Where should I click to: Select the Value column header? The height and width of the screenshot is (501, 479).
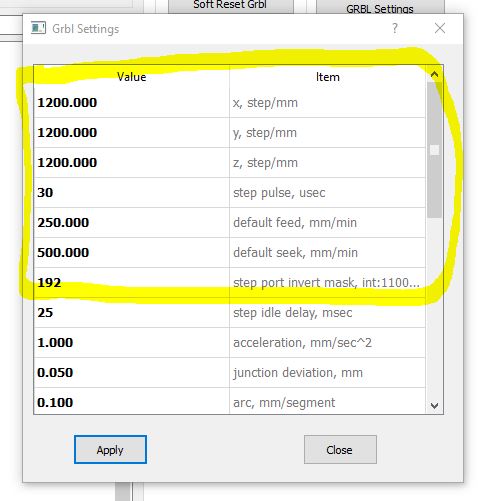click(x=132, y=77)
